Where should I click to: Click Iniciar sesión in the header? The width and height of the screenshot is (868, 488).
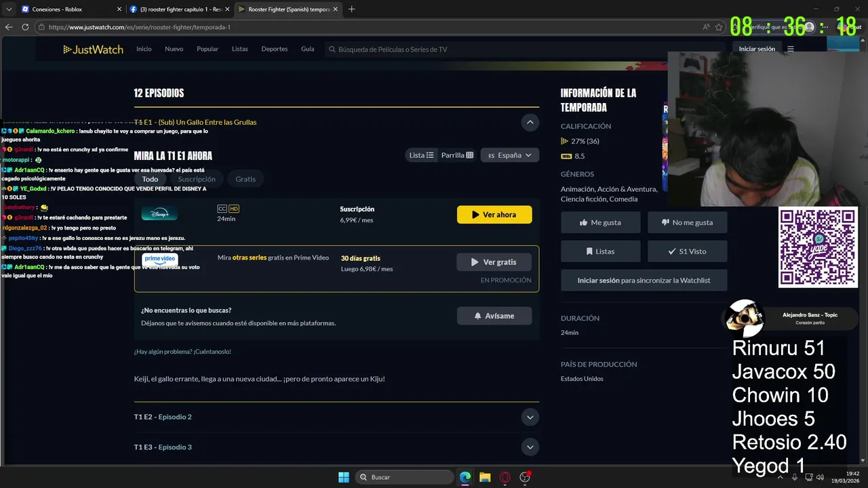757,49
